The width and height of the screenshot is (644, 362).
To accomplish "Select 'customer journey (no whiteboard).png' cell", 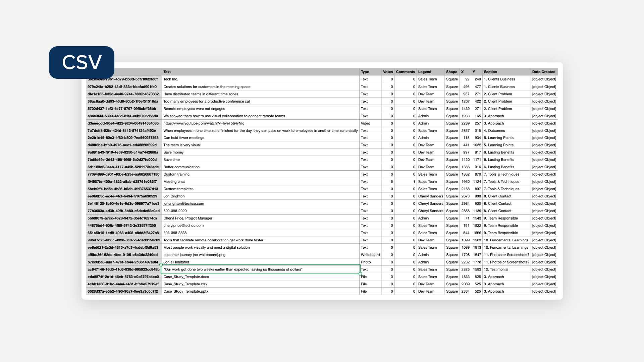I will click(x=261, y=255).
